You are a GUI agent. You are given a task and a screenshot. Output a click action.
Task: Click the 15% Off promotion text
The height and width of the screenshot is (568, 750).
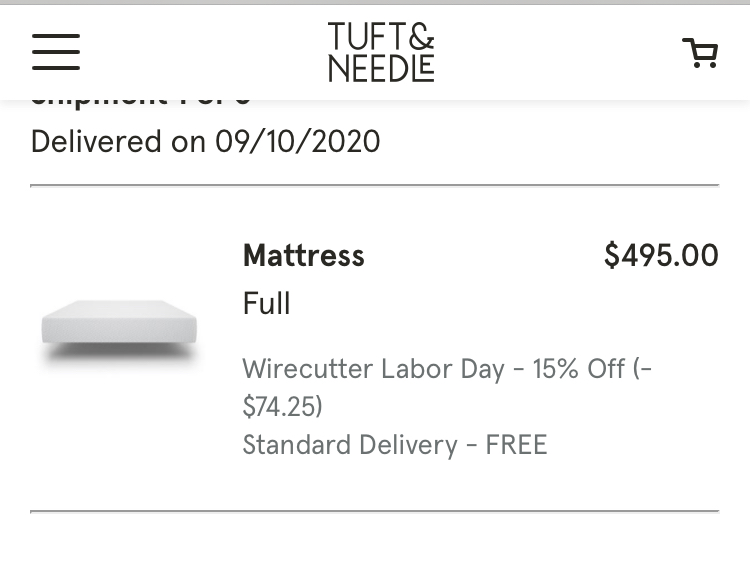tap(578, 369)
